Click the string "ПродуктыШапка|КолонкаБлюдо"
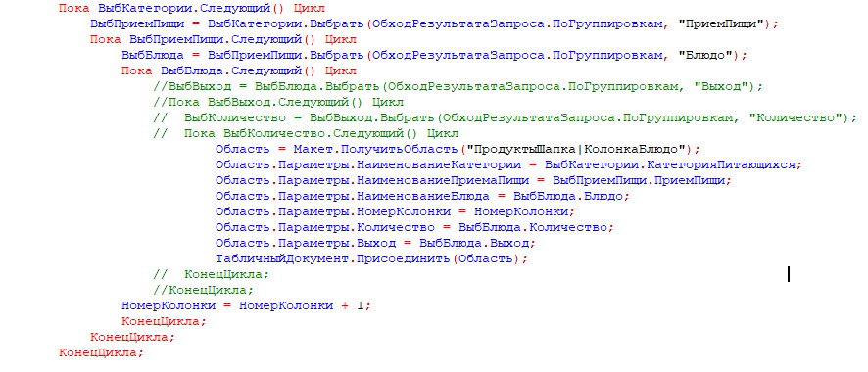This screenshot has height=372, width=868. point(577,149)
